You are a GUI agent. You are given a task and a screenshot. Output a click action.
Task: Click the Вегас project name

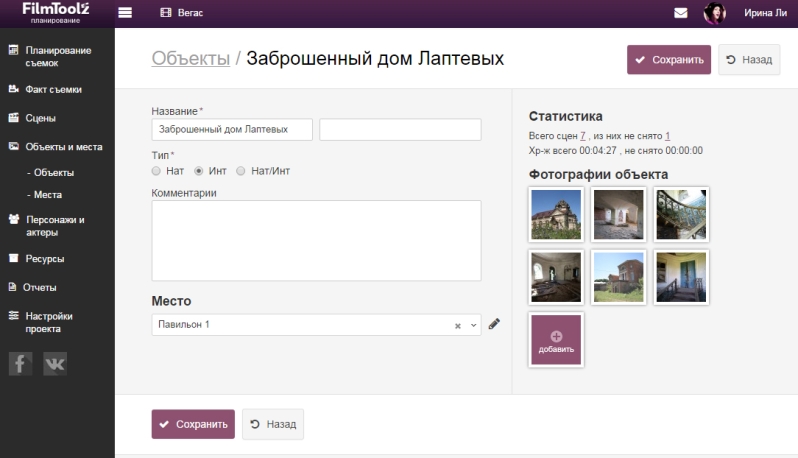pyautogui.click(x=190, y=13)
